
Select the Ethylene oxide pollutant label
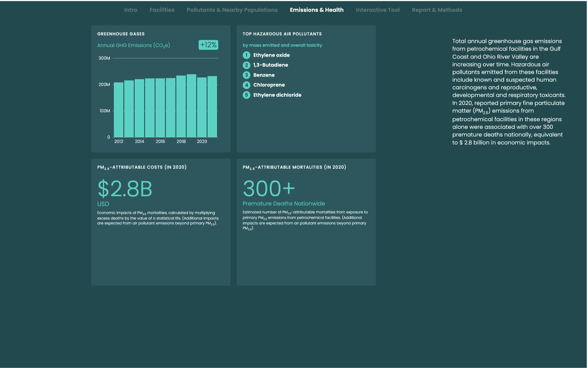point(271,55)
